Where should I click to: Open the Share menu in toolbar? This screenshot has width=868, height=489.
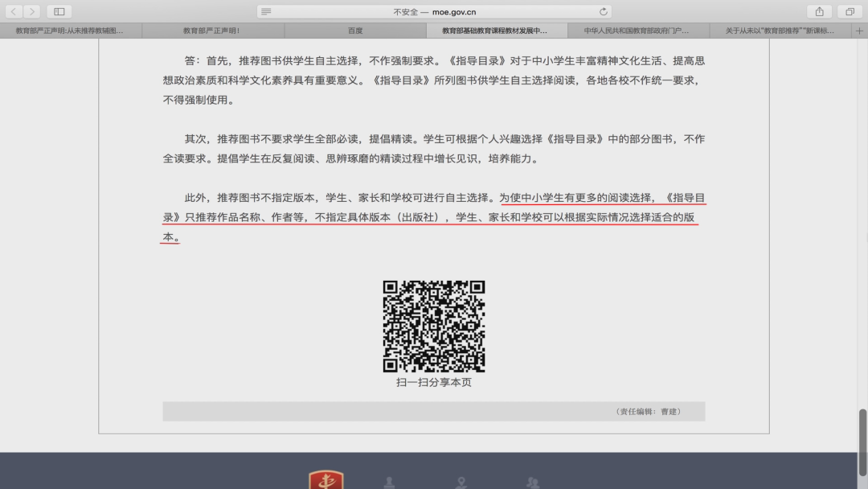click(x=819, y=11)
